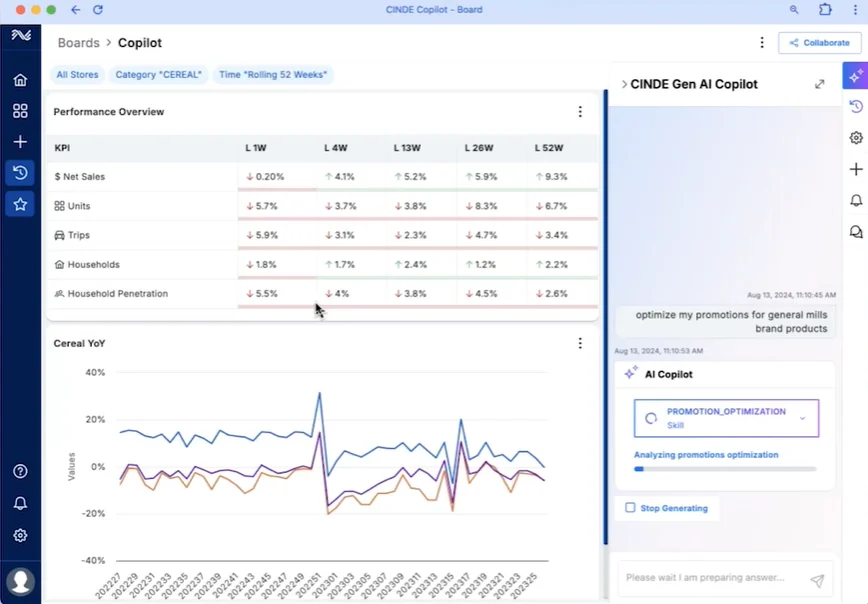Click the notification bell in the right sidebar

pyautogui.click(x=855, y=200)
